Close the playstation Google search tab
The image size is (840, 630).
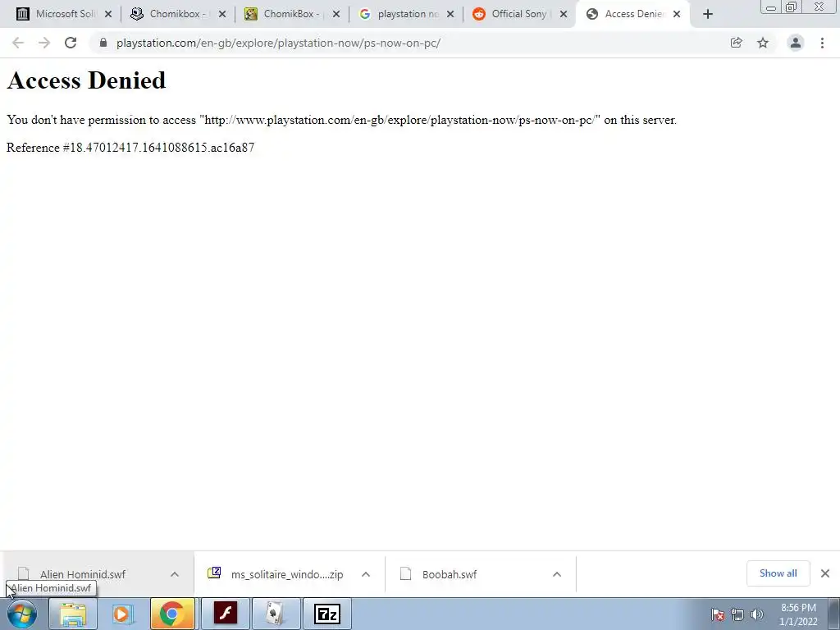(x=450, y=15)
